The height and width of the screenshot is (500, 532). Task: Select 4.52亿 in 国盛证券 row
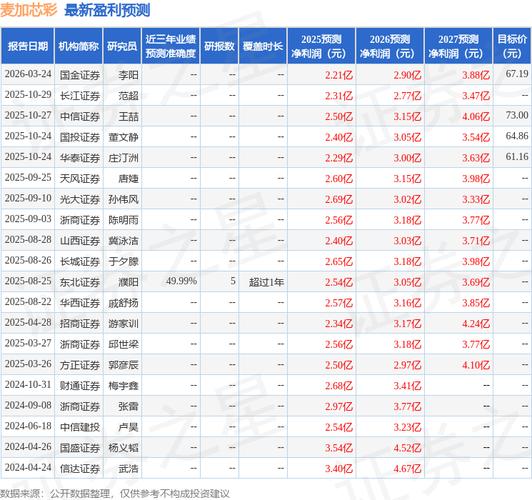tap(407, 448)
